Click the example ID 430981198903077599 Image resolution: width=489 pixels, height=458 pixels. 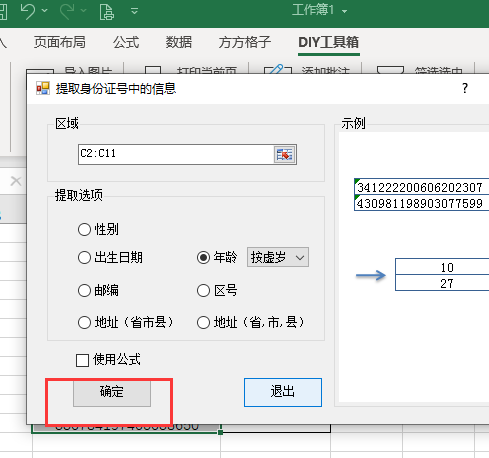point(420,203)
